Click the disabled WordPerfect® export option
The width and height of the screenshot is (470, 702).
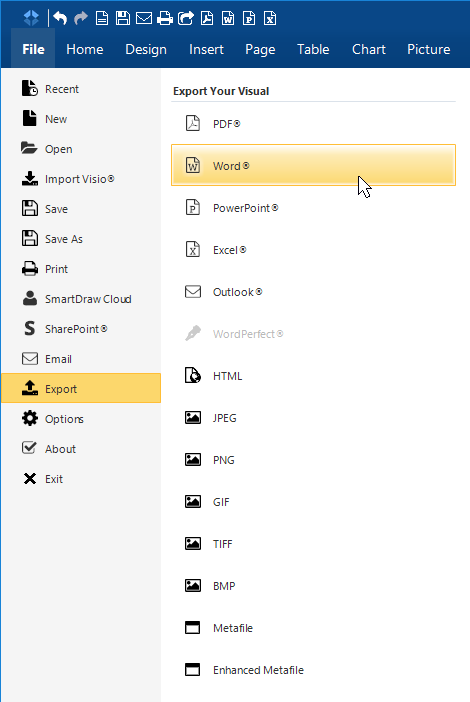pyautogui.click(x=313, y=334)
